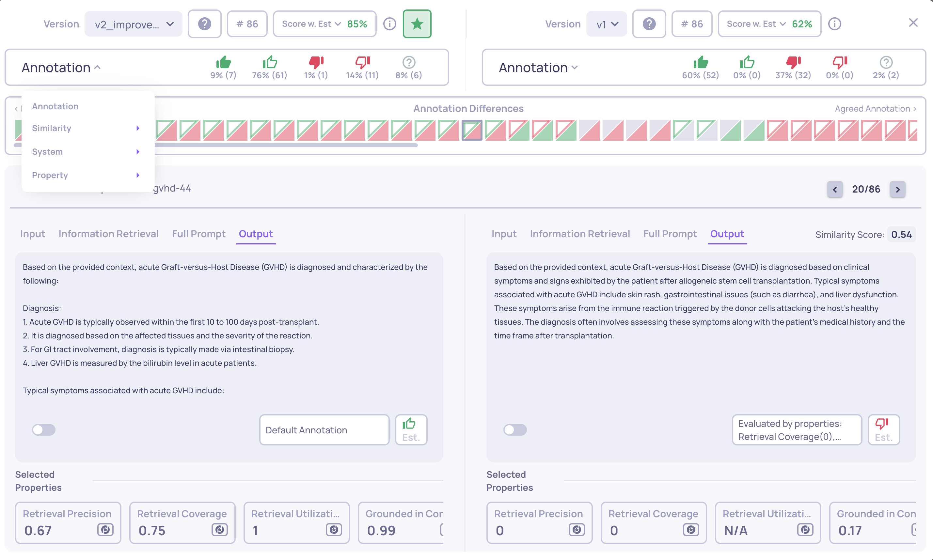Click info icon next to 85% score

tap(389, 24)
